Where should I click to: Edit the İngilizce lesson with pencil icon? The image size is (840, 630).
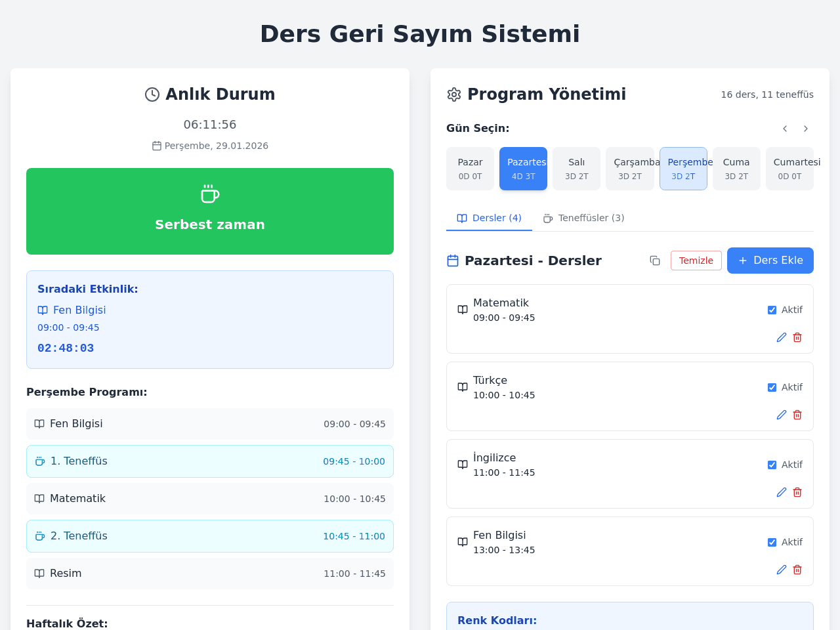[x=782, y=492]
